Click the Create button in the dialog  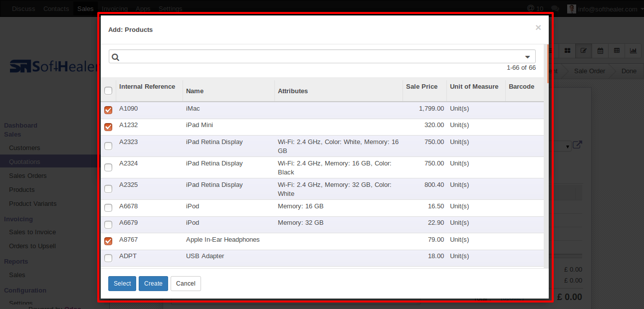(x=153, y=284)
